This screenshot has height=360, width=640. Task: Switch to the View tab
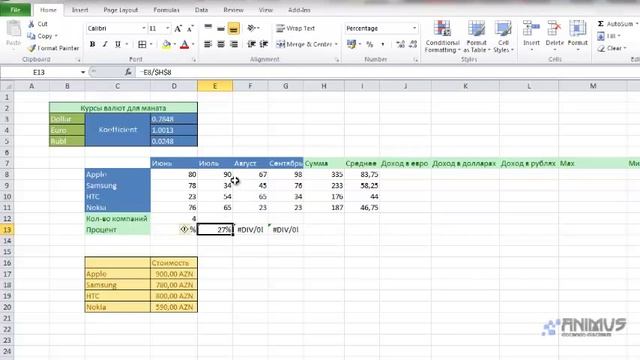click(x=266, y=10)
